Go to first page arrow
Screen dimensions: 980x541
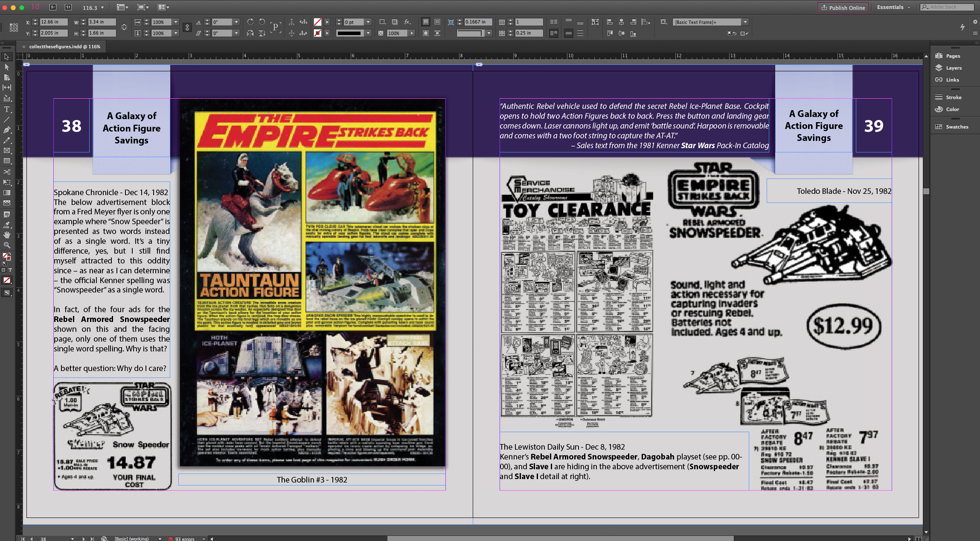coord(23,538)
